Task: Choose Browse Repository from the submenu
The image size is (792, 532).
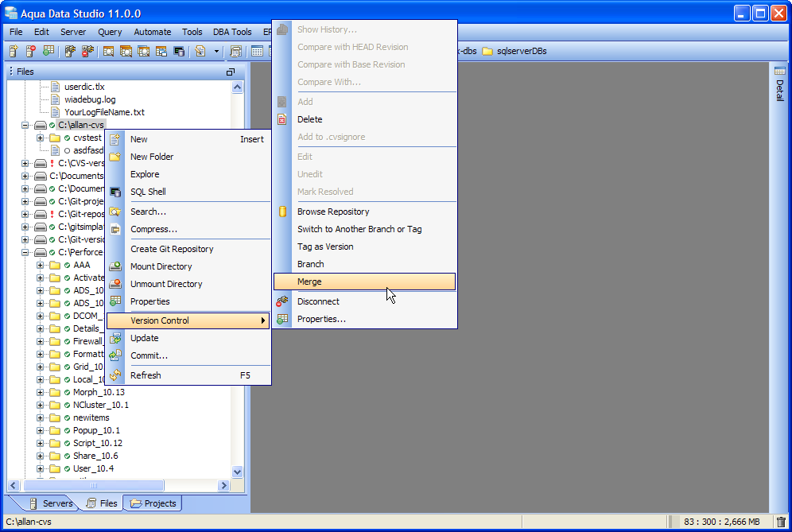Action: point(364,212)
